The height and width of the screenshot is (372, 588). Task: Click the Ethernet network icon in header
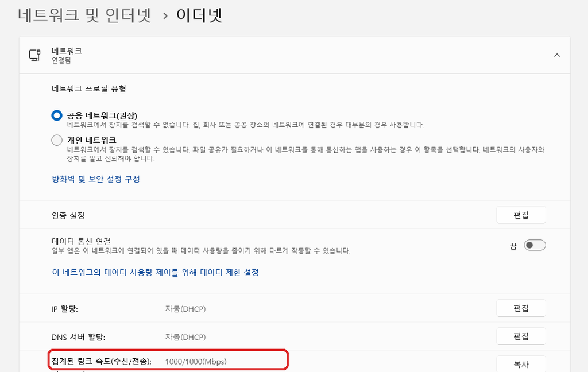point(35,55)
